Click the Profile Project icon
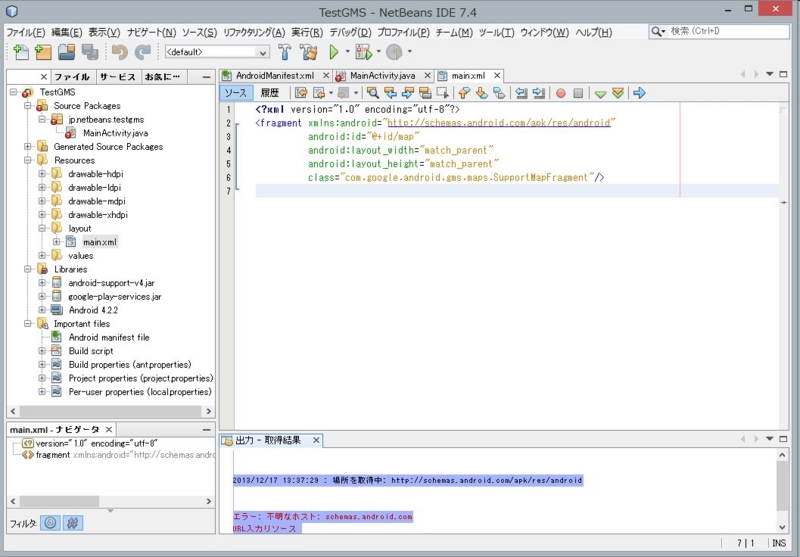The width and height of the screenshot is (800, 557). coord(394,52)
